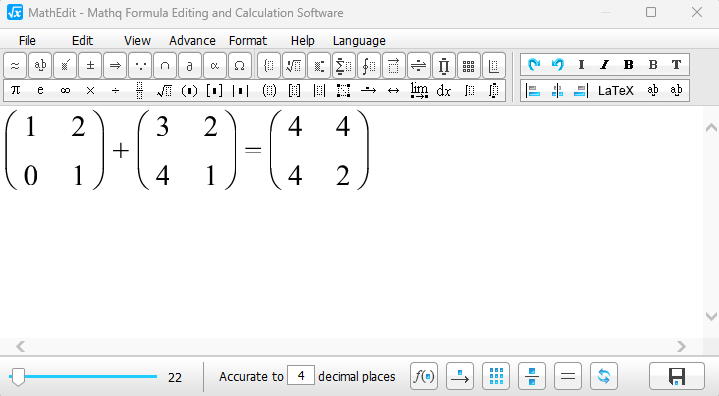Insert filled parentheses template
The width and height of the screenshot is (719, 396).
point(189,90)
